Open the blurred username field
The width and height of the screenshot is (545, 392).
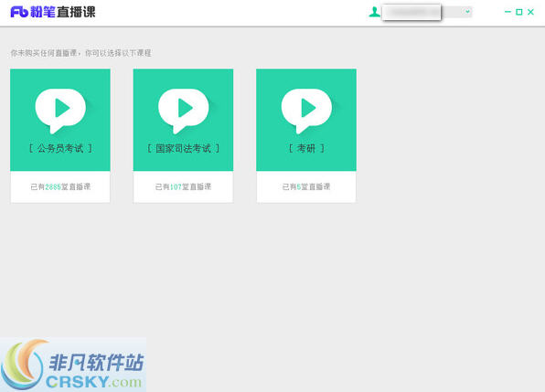pyautogui.click(x=411, y=12)
